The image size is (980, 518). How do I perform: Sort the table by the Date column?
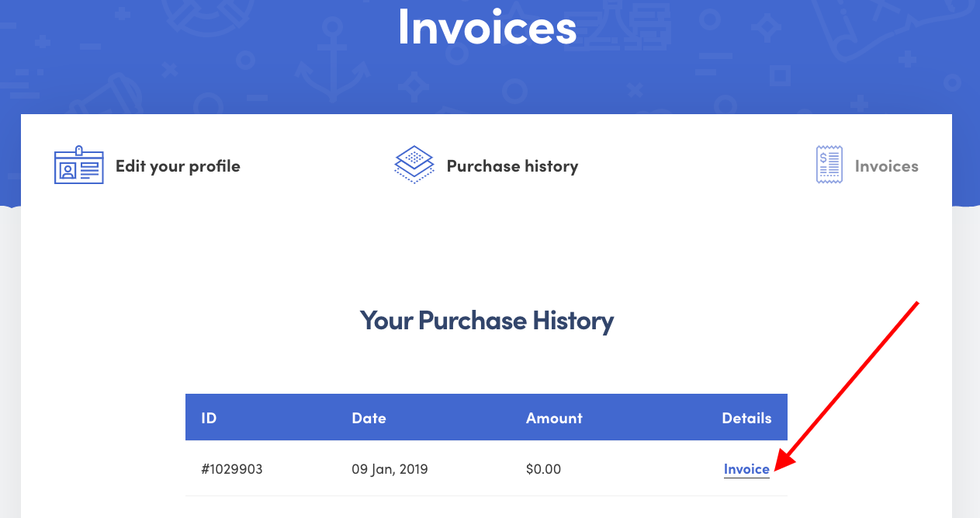pyautogui.click(x=369, y=417)
